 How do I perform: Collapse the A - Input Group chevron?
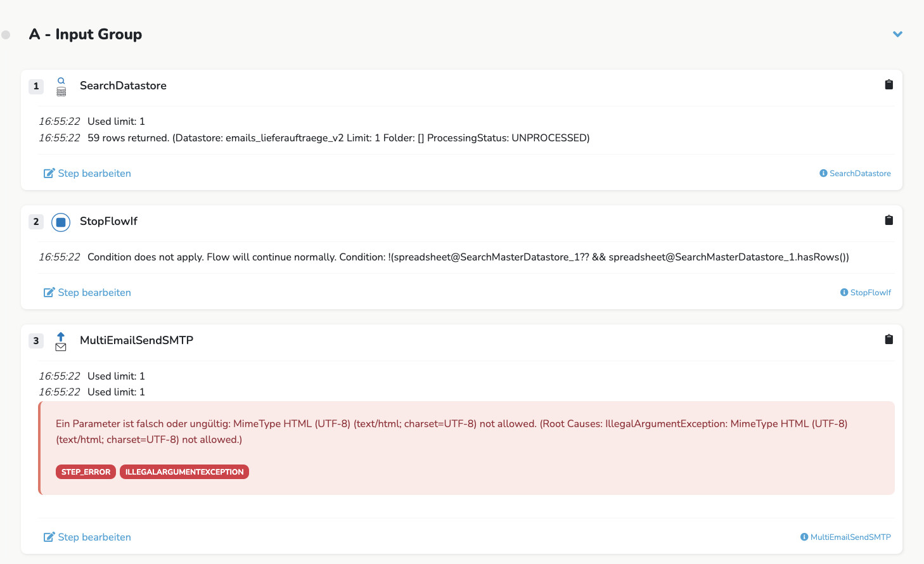(897, 34)
